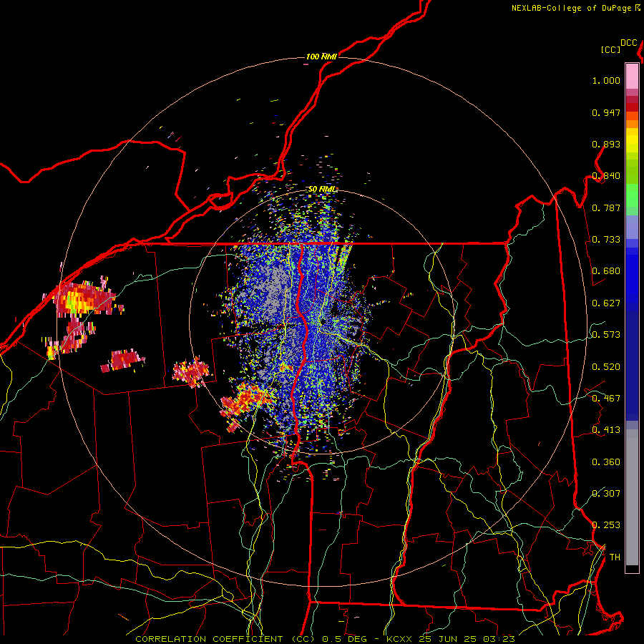
Task: Select the 0.680 scale value
Action: coord(606,271)
